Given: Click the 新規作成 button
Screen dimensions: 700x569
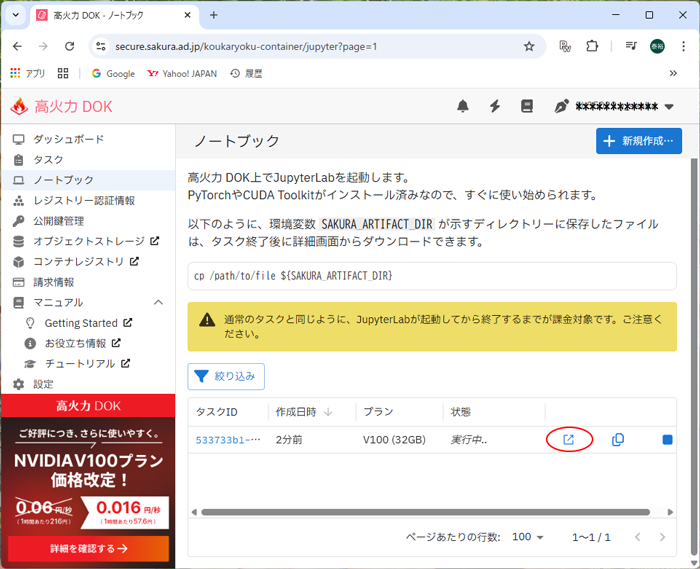Looking at the screenshot, I should (639, 141).
